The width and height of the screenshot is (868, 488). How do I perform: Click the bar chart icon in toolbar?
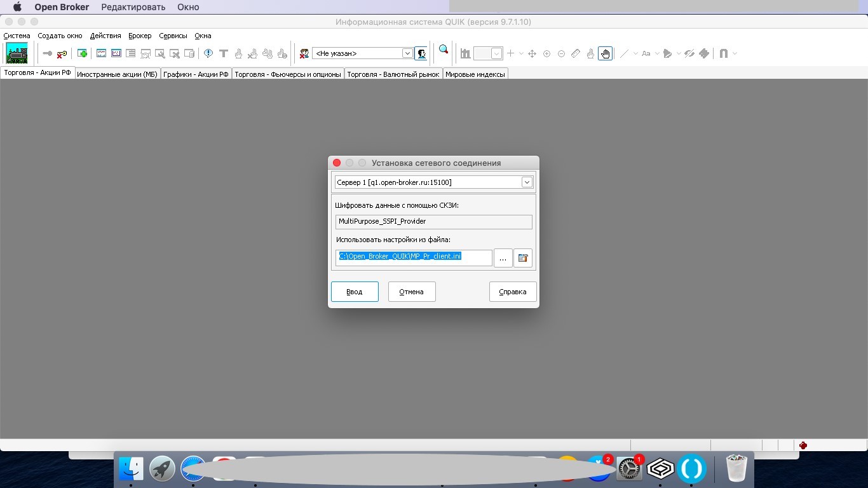pyautogui.click(x=465, y=53)
